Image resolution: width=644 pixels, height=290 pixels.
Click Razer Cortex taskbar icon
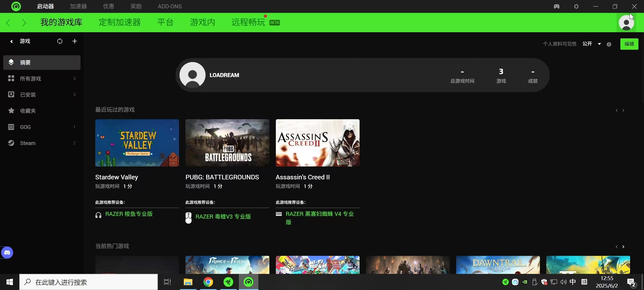[x=248, y=282]
